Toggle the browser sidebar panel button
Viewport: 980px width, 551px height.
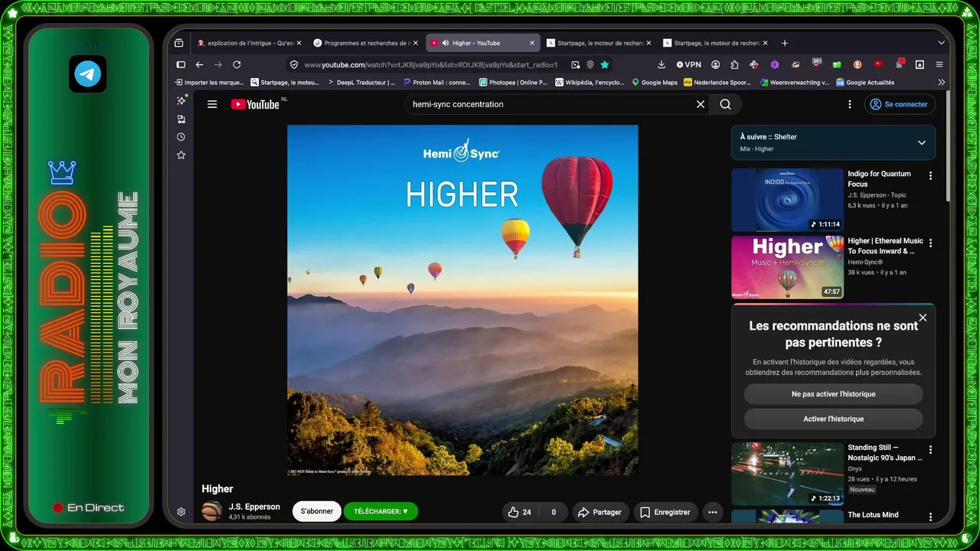point(181,65)
